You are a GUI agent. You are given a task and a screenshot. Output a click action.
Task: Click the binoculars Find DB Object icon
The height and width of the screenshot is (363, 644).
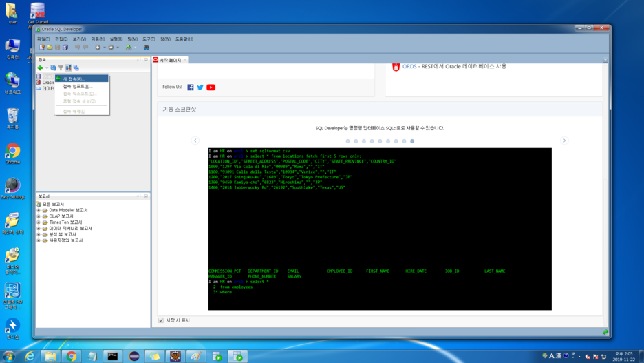[147, 48]
